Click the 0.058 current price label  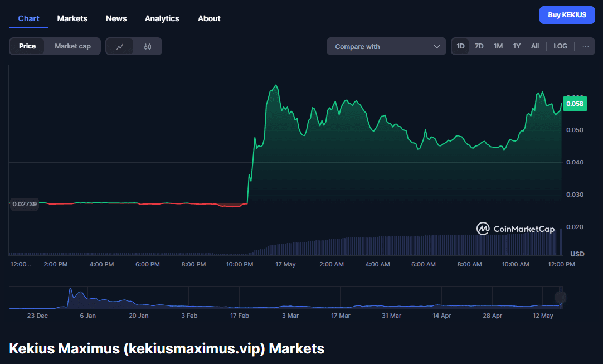click(x=575, y=104)
